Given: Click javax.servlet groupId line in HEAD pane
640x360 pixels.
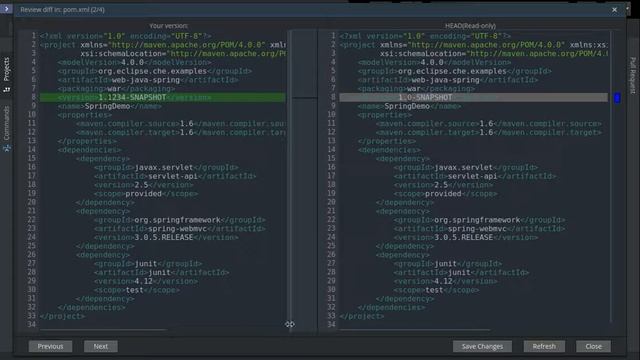Looking at the screenshot, I should pyautogui.click(x=466, y=167).
